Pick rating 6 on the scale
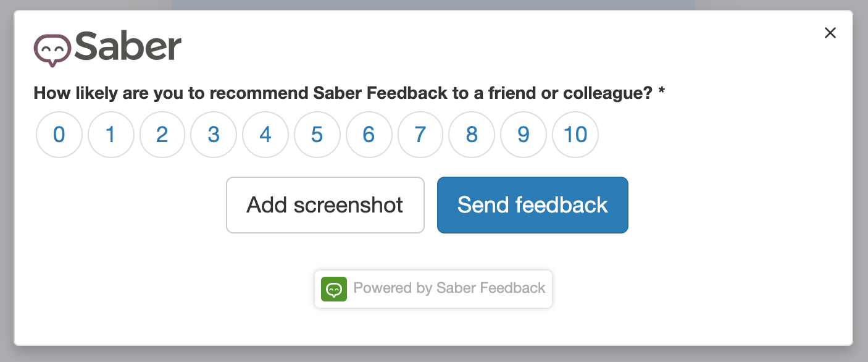868x362 pixels. click(x=369, y=135)
